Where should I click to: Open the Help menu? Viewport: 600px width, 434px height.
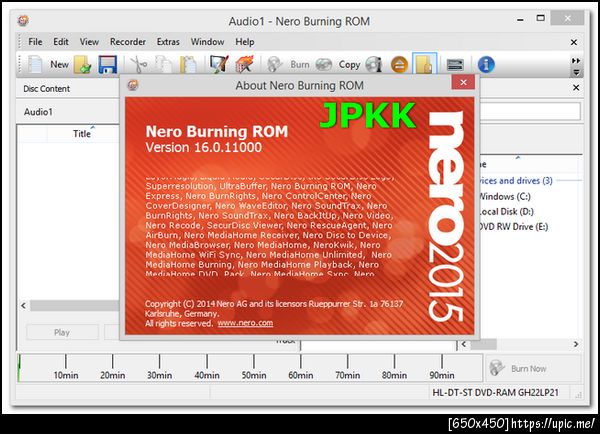point(245,42)
